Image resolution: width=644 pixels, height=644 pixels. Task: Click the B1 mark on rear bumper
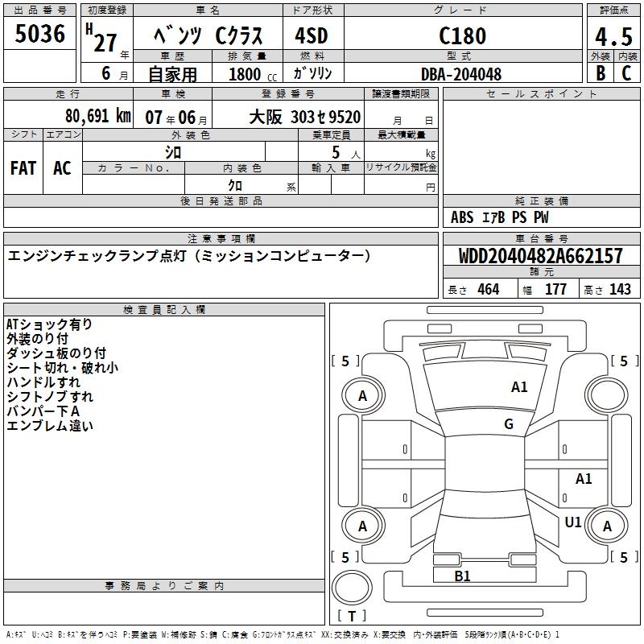pos(462,576)
